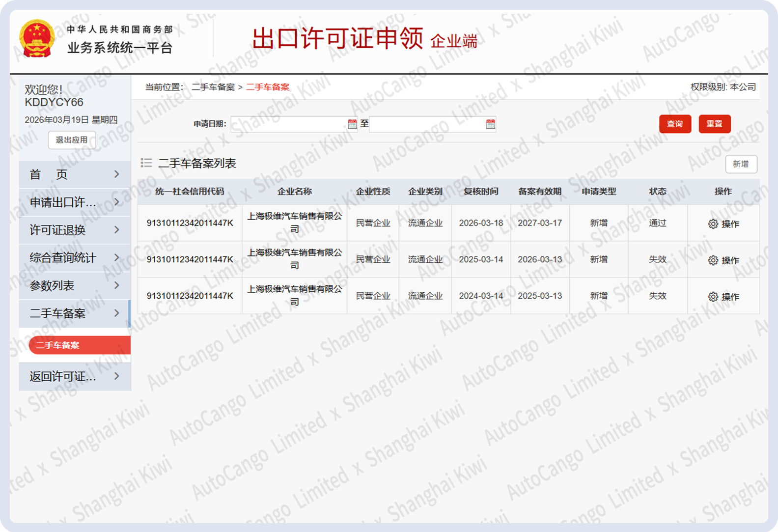
Task: Expand the 首页 menu chevron
Action: click(116, 174)
